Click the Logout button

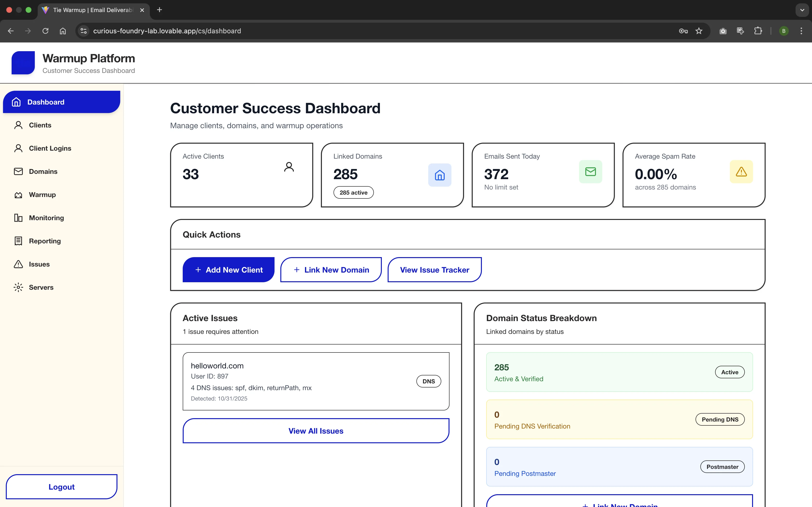pos(61,487)
